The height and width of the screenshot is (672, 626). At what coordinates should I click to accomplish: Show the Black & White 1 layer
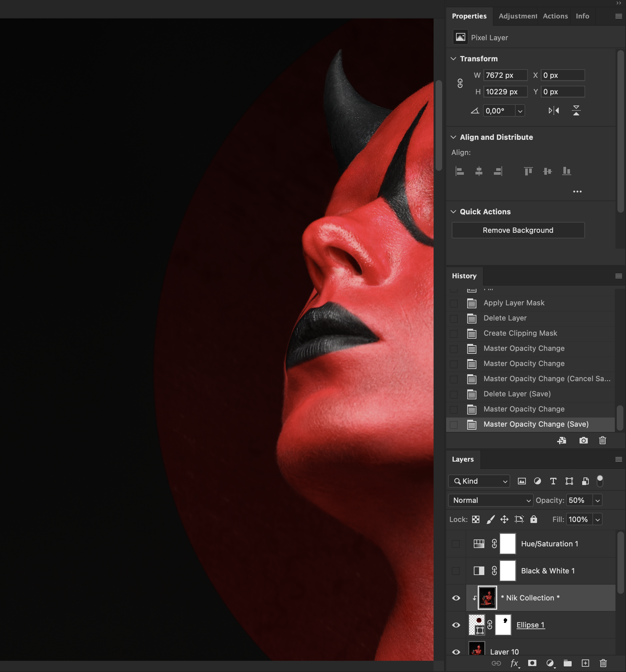point(456,571)
